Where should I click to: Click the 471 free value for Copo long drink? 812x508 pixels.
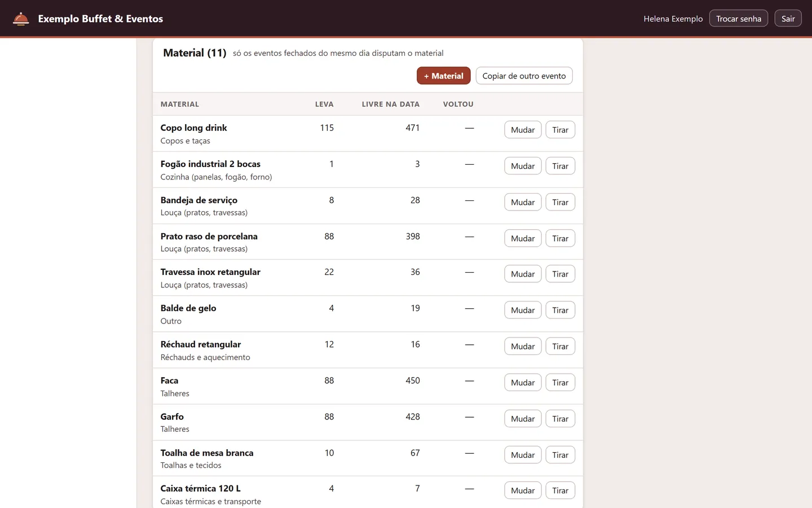(412, 128)
